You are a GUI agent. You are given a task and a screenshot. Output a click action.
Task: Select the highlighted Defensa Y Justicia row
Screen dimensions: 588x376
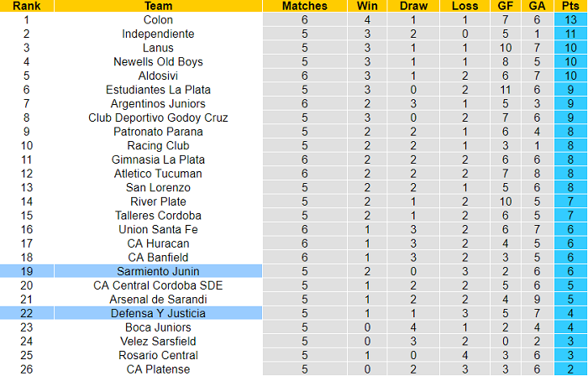click(x=158, y=313)
